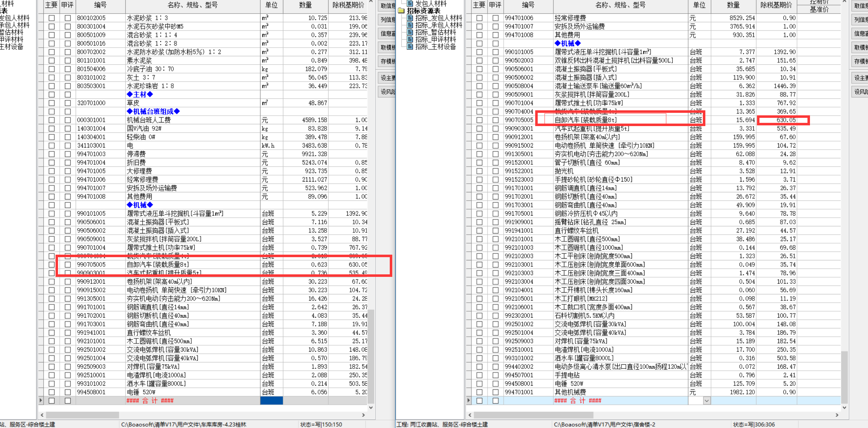Click 取模板 button in the 宿舍楼-2 window
Screen dimensions: 868x428
pyautogui.click(x=860, y=47)
